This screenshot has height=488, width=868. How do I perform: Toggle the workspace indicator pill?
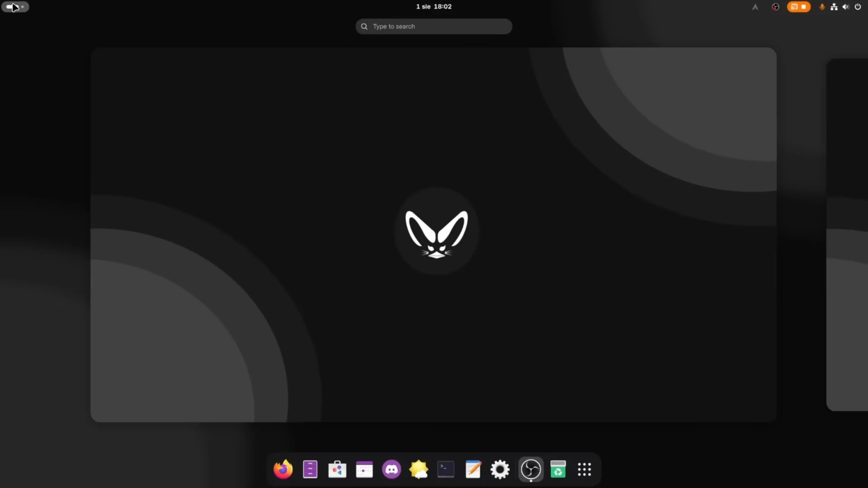(x=15, y=7)
